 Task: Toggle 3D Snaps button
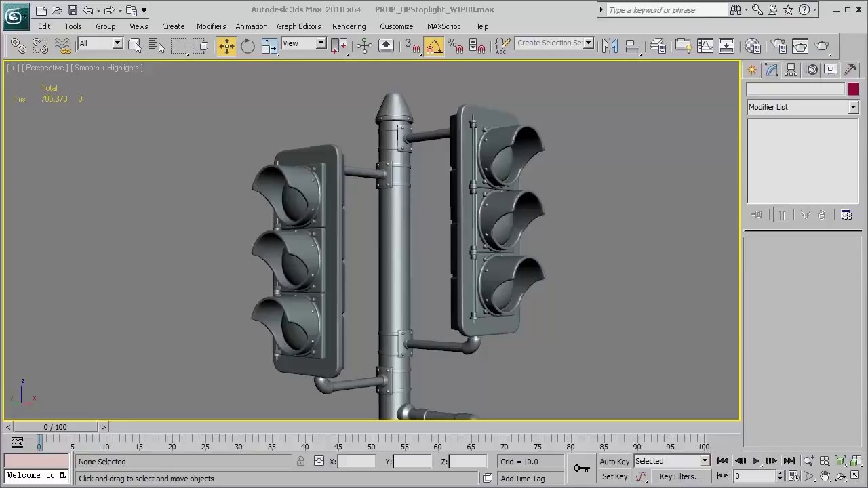(x=412, y=46)
